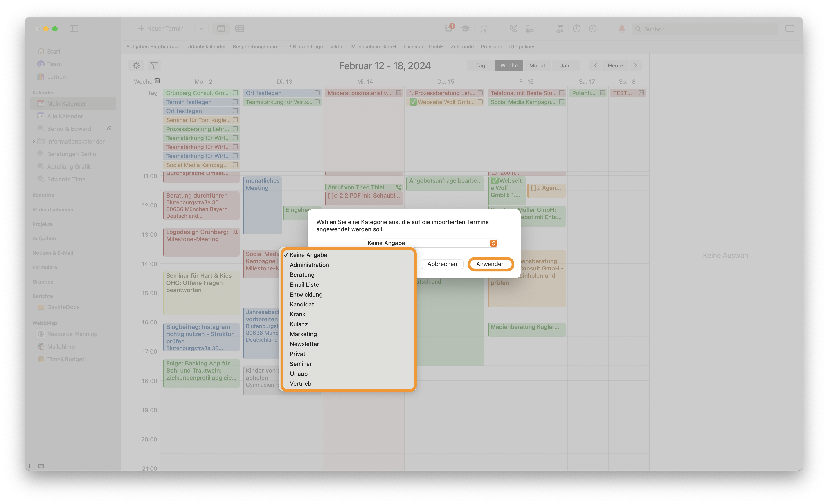
Task: Select Mein Kalender in sidebar
Action: (73, 103)
